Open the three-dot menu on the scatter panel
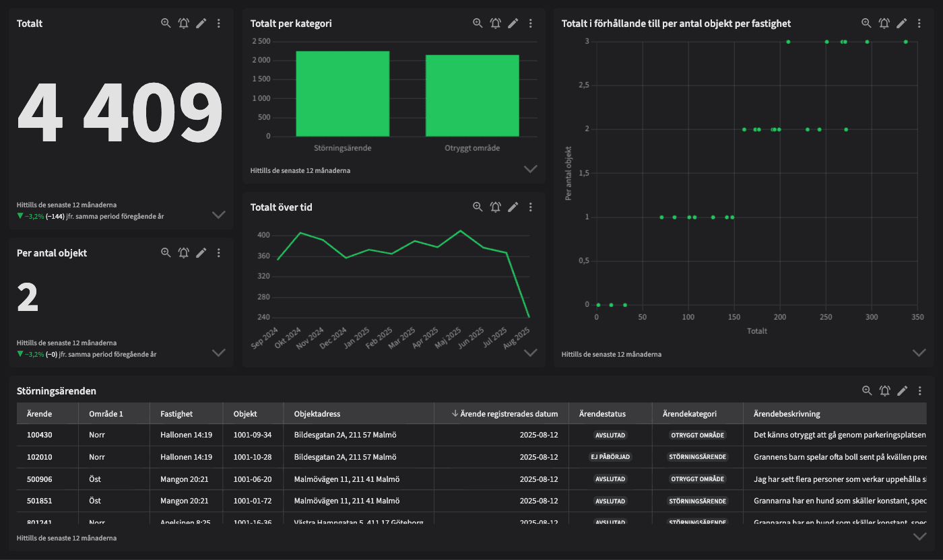Image resolution: width=943 pixels, height=560 pixels. click(x=919, y=24)
